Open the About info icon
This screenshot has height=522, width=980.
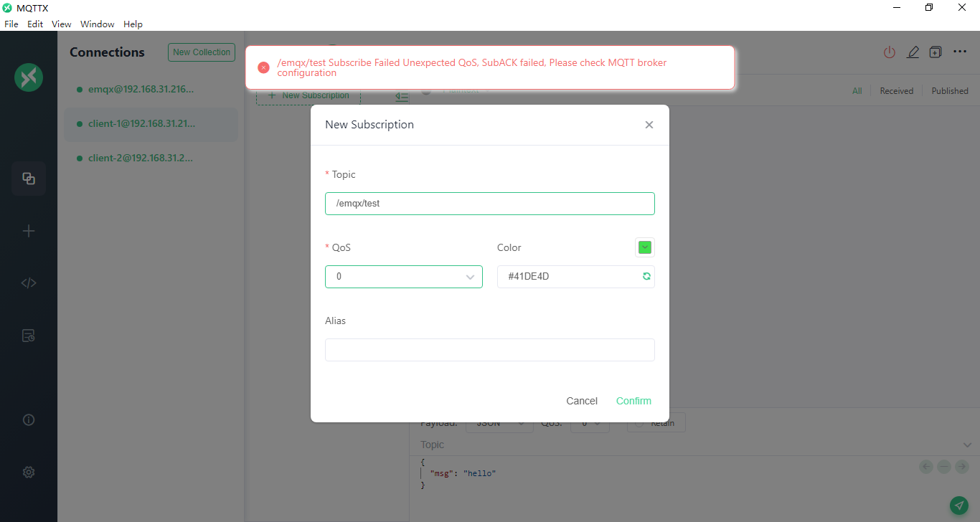29,420
